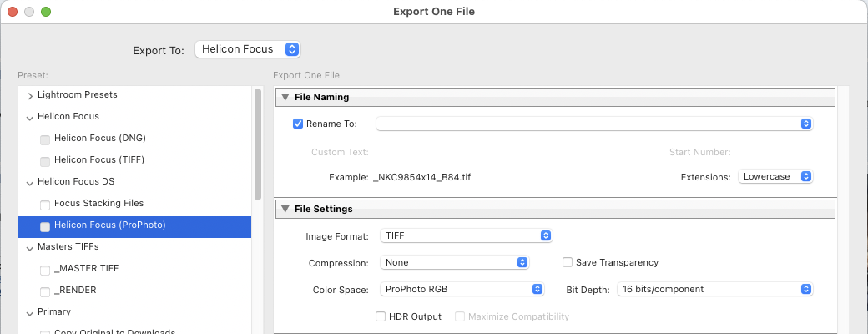The width and height of the screenshot is (868, 334).
Task: Open the Compression dropdown
Action: pyautogui.click(x=455, y=262)
